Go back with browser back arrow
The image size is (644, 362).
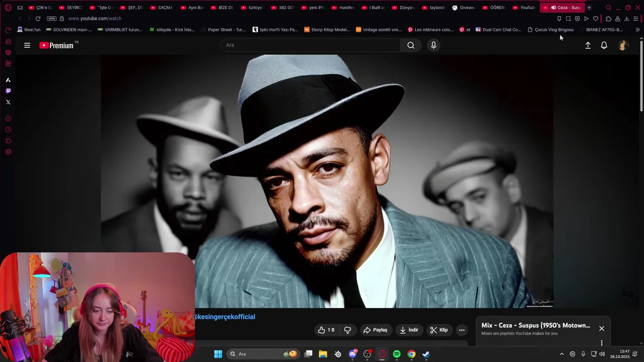20,19
